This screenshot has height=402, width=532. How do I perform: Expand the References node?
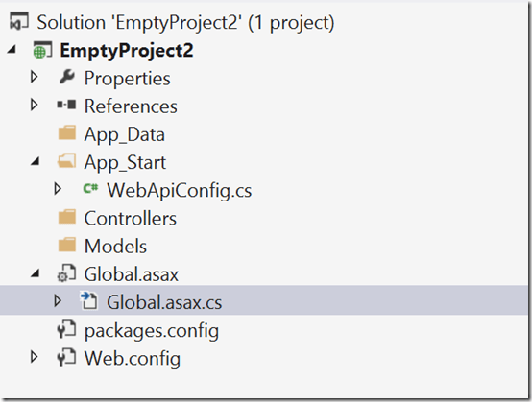click(34, 105)
